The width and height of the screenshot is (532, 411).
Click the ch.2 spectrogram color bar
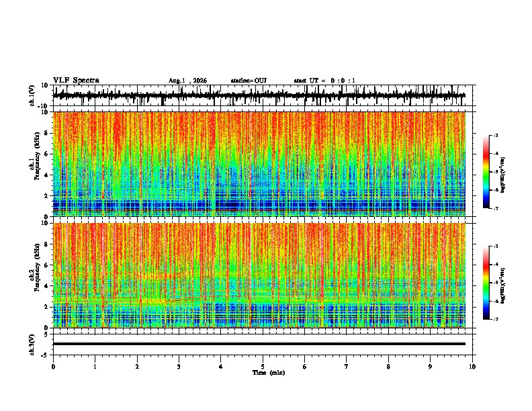click(486, 283)
